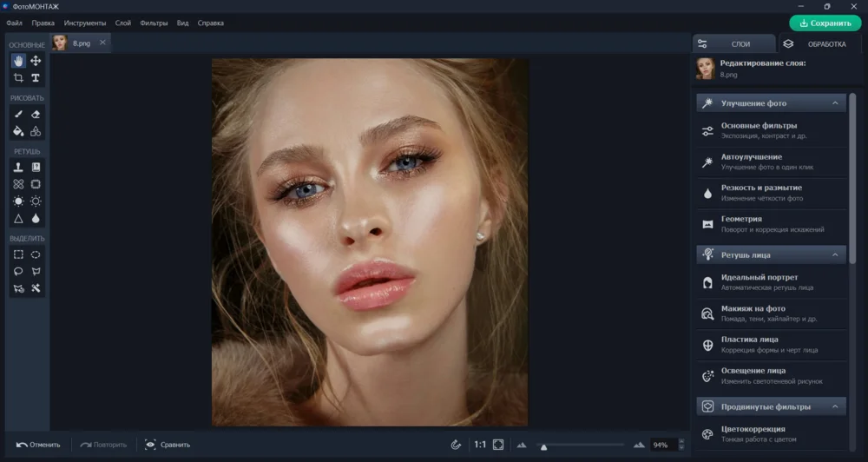Select the Paint Bucket fill tool

coord(18,131)
